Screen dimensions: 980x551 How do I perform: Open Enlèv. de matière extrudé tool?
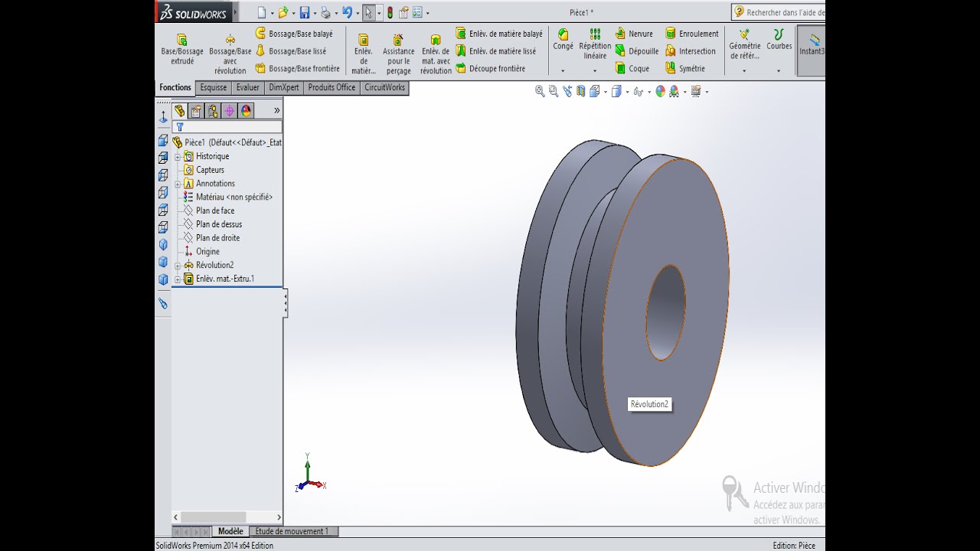click(364, 54)
